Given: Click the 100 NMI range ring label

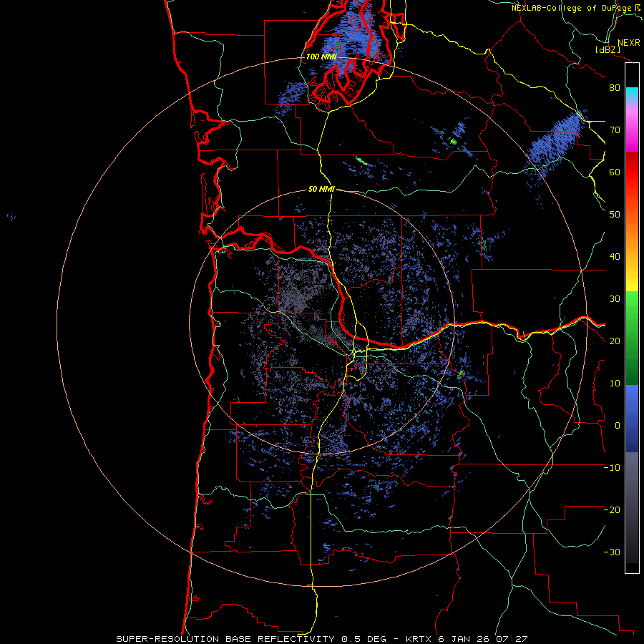Looking at the screenshot, I should coord(321,57).
